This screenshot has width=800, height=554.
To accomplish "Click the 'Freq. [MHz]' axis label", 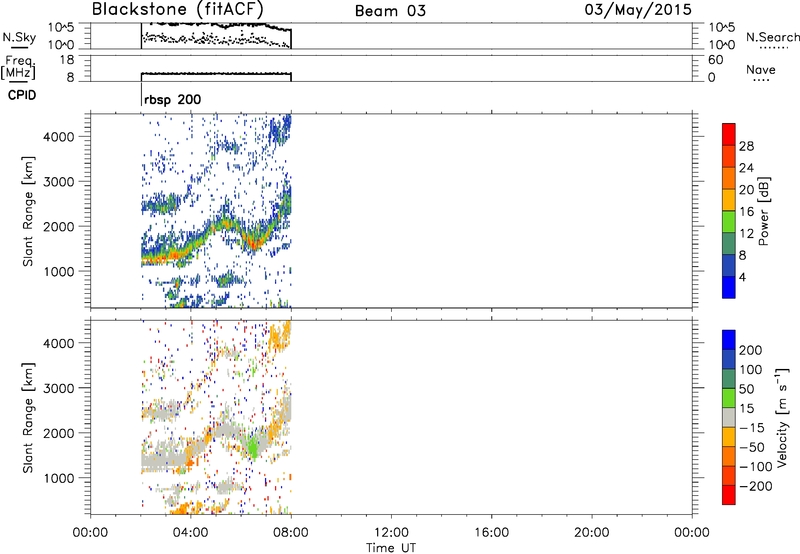I will point(18,67).
